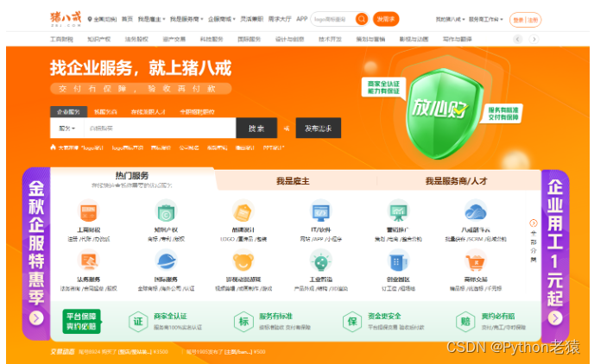
Task: Click the logo商标查询 header search field
Action: [333, 19]
